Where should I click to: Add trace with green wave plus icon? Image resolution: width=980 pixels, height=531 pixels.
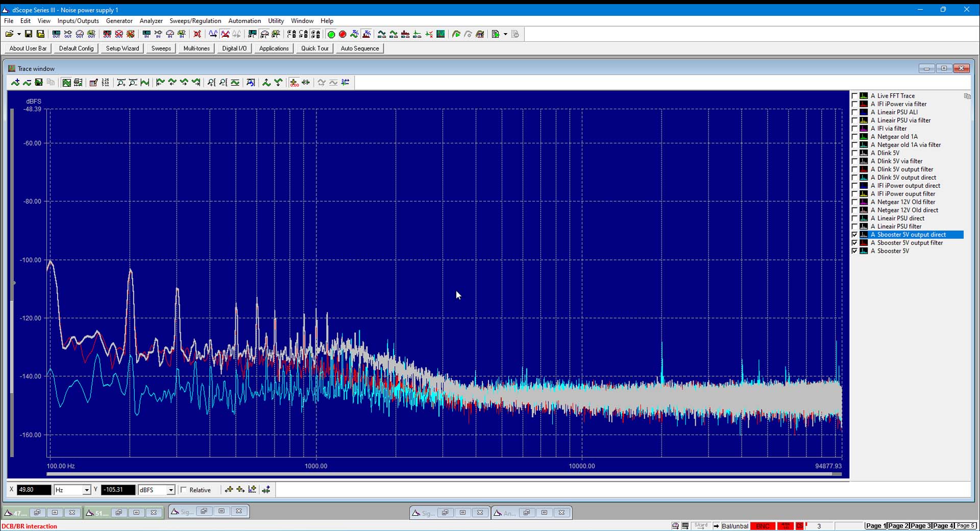(x=15, y=83)
